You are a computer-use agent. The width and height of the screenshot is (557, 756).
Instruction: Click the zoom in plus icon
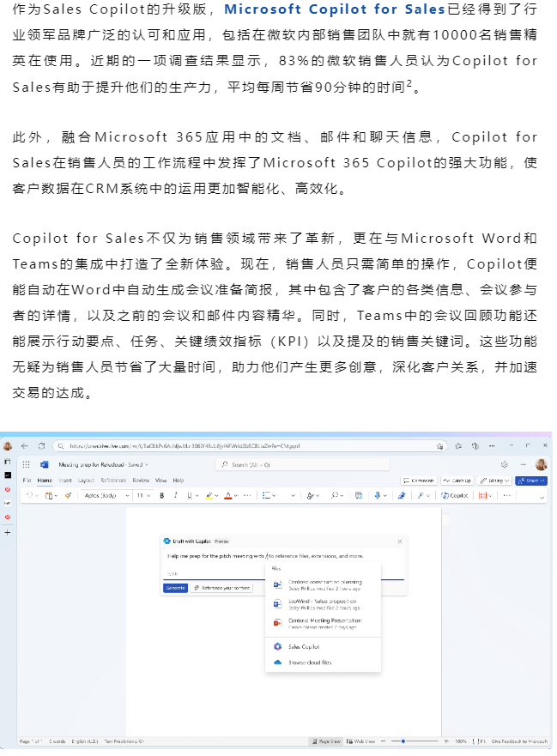pyautogui.click(x=446, y=741)
